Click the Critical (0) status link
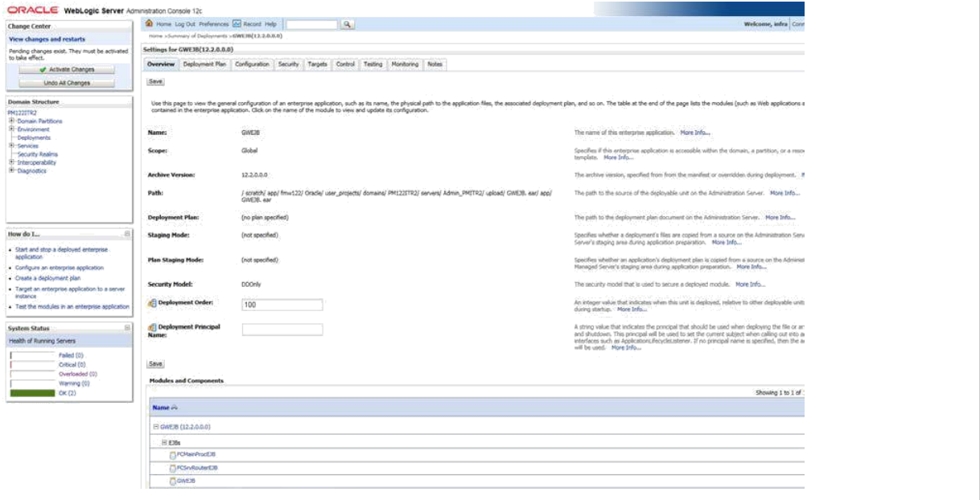This screenshot has width=980, height=500. (72, 364)
